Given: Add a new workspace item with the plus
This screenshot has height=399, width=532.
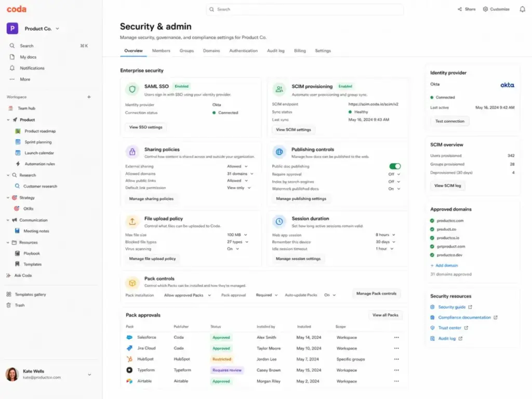Looking at the screenshot, I should tap(89, 97).
